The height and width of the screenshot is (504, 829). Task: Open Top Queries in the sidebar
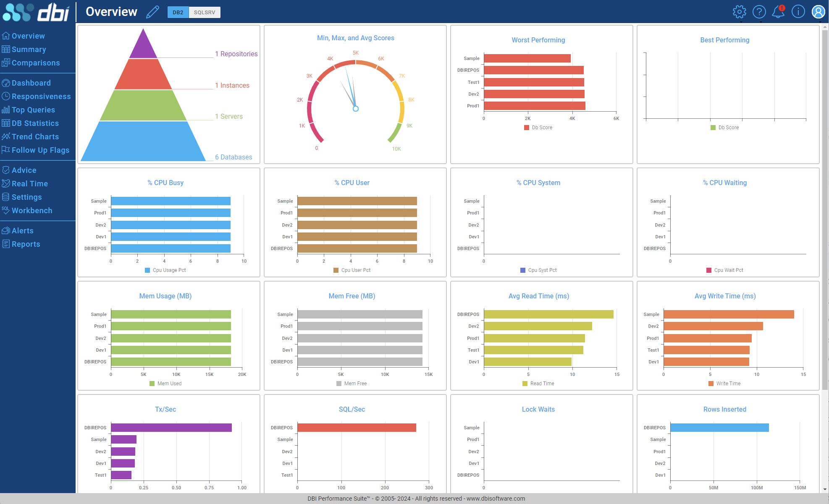tap(33, 110)
